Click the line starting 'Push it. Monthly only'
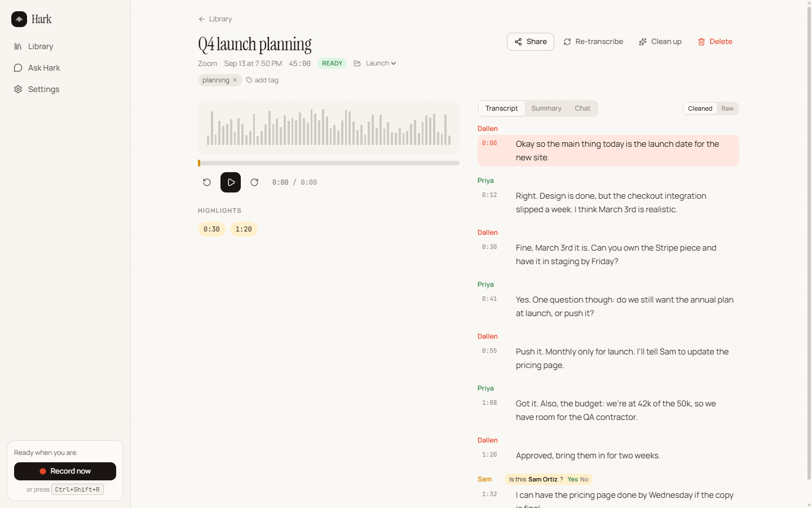This screenshot has height=508, width=812. [608, 358]
